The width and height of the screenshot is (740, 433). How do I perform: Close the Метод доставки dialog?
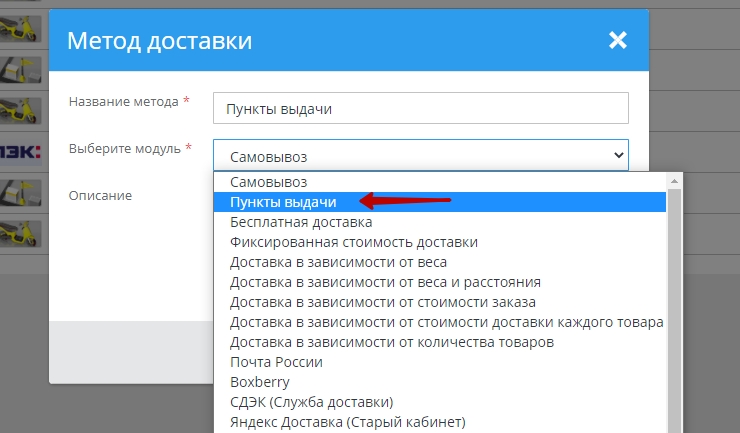(x=617, y=41)
